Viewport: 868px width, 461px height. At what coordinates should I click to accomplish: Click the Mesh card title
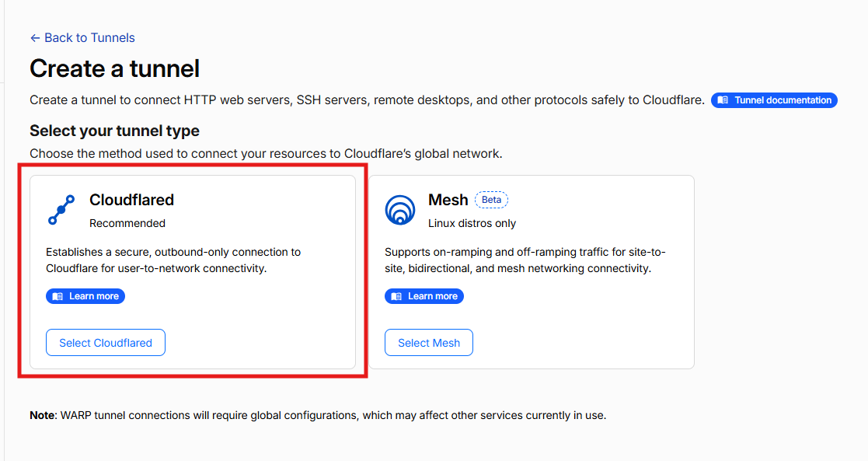click(448, 200)
